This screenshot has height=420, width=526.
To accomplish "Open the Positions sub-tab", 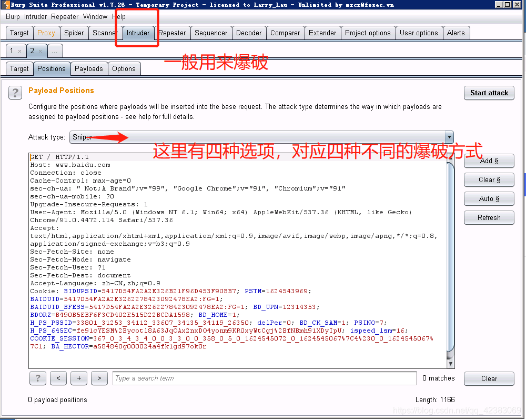I will (52, 68).
